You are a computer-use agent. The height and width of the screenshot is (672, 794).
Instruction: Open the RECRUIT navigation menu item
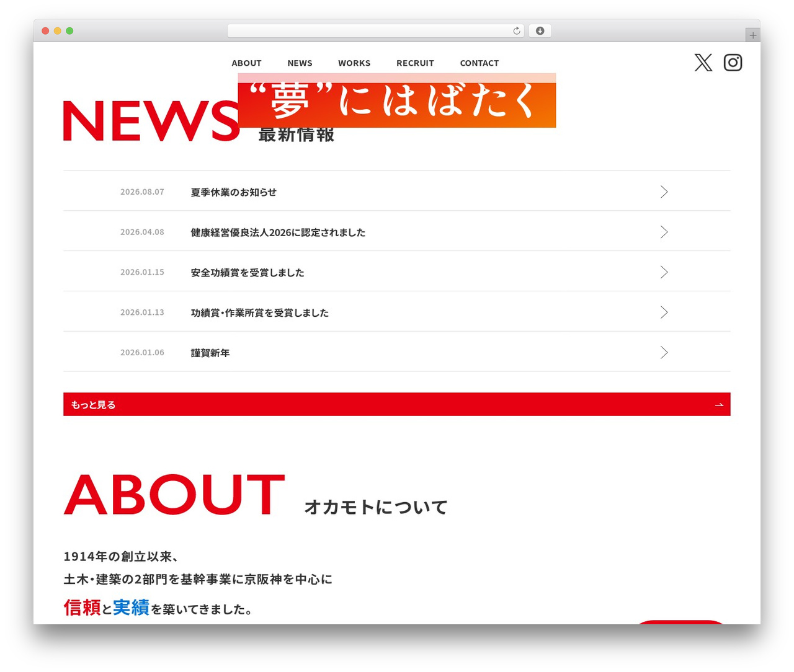pyautogui.click(x=415, y=63)
